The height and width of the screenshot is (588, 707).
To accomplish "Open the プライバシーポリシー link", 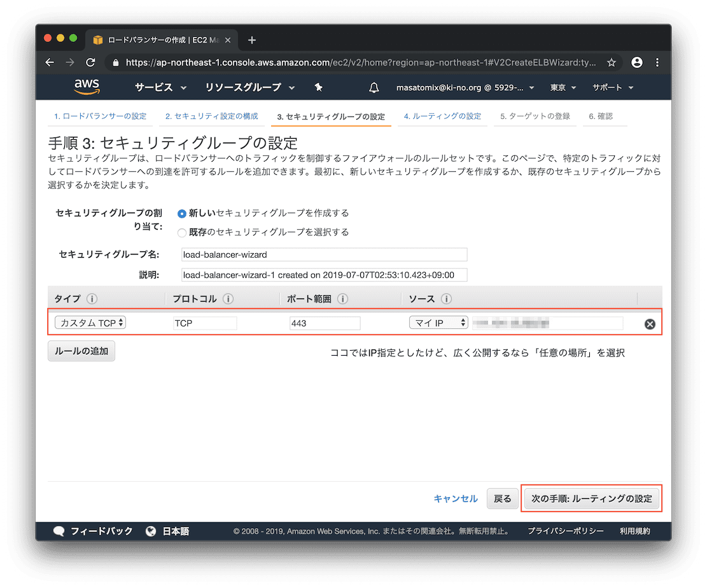I will coord(566,531).
